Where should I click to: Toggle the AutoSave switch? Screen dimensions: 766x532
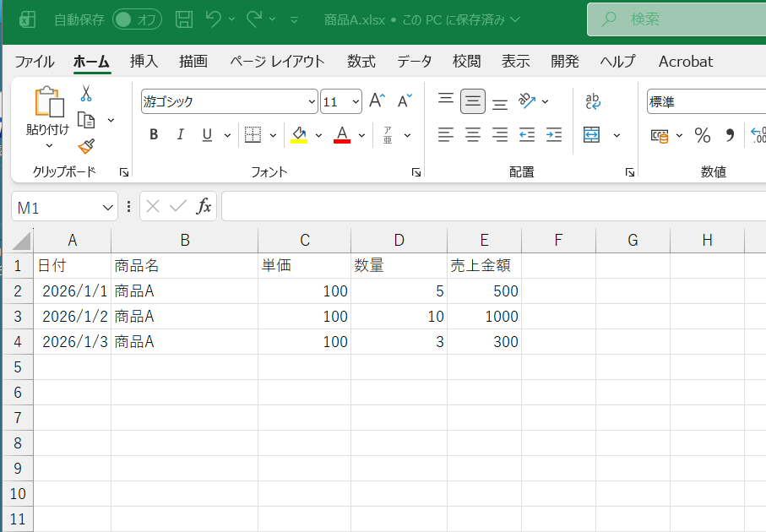click(137, 19)
